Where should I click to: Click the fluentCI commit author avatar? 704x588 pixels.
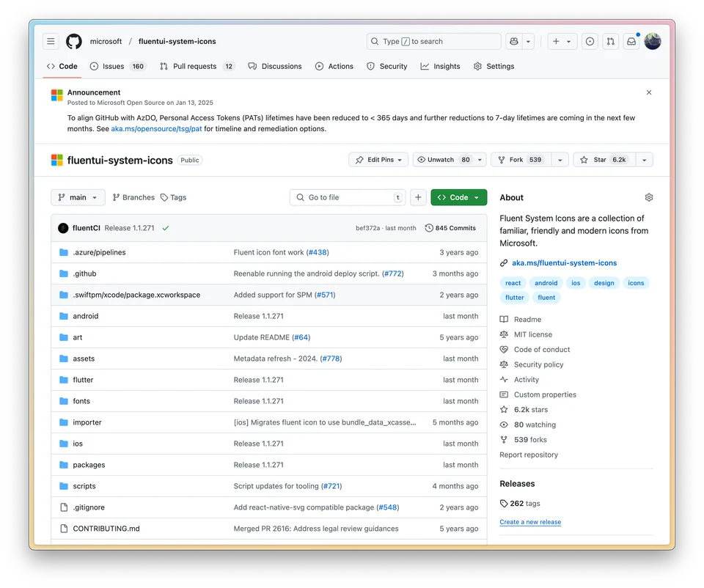(63, 228)
